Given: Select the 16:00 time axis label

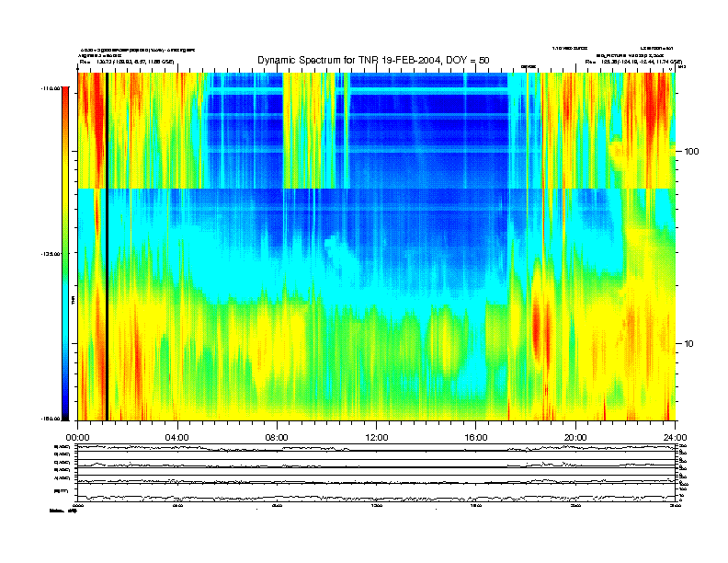Looking at the screenshot, I should (476, 438).
